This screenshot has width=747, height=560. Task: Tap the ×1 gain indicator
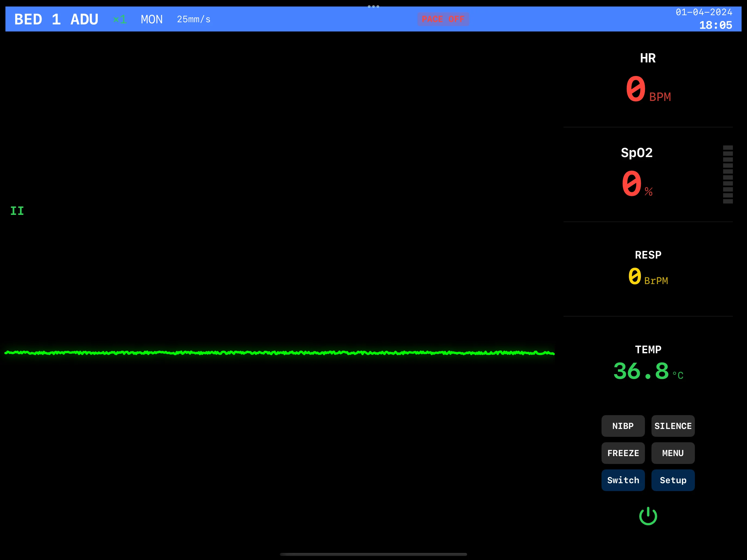[x=120, y=20]
